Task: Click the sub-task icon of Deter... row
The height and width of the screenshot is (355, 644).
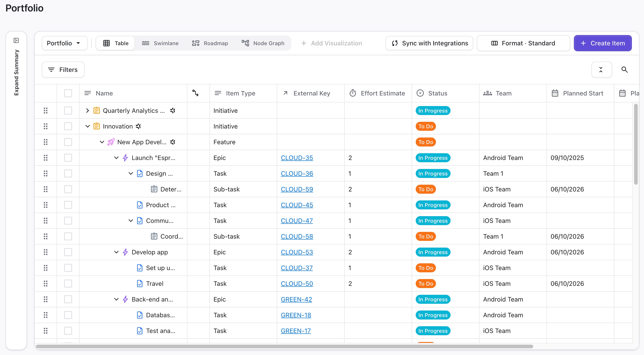Action: 154,189
